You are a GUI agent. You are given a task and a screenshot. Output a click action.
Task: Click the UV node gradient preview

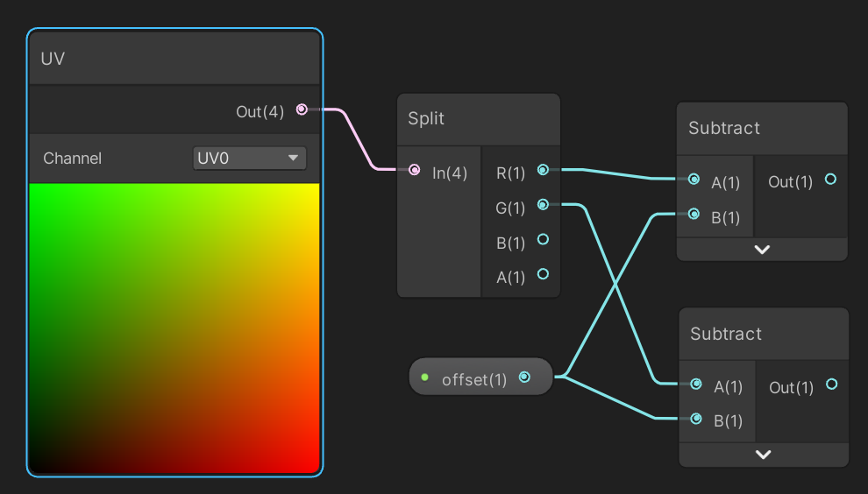[x=174, y=328]
